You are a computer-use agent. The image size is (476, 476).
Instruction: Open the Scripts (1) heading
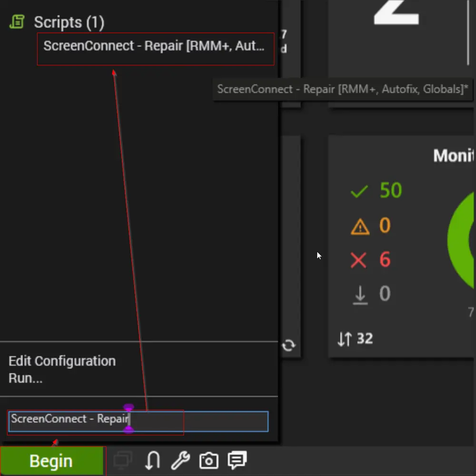coord(69,22)
